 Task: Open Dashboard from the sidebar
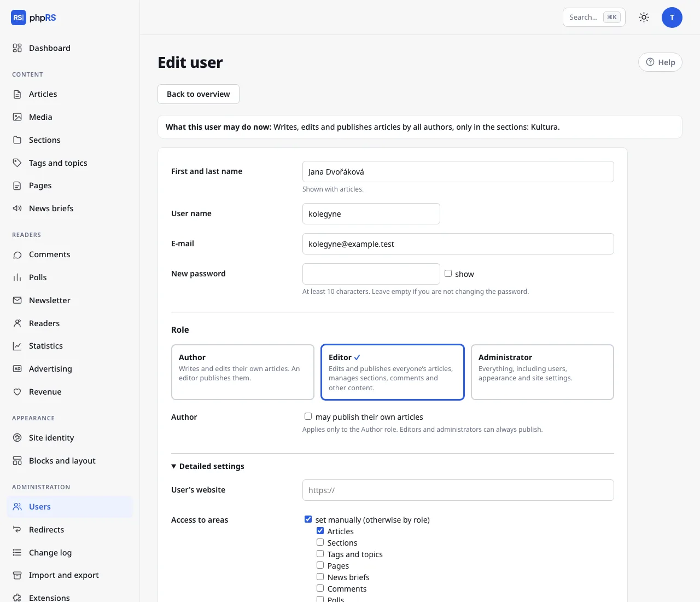coord(70,48)
